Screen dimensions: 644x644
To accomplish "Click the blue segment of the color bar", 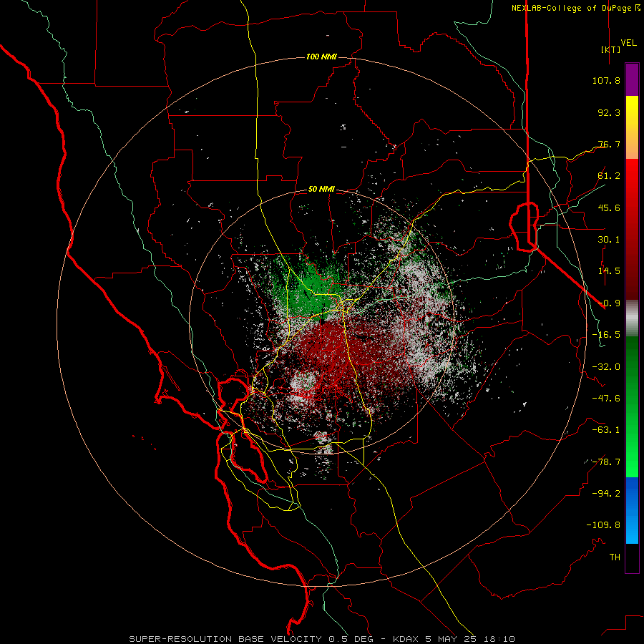I will pyautogui.click(x=632, y=510).
